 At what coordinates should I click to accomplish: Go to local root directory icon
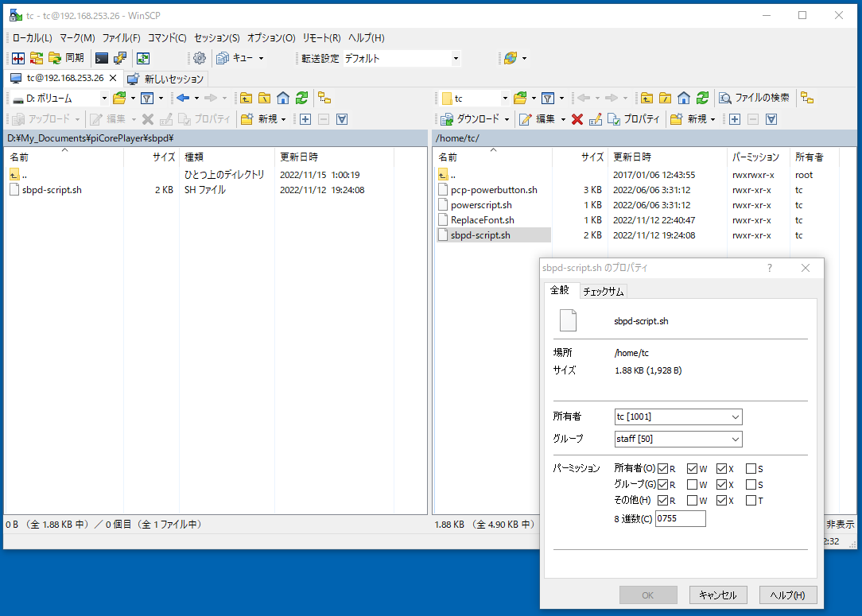point(265,99)
